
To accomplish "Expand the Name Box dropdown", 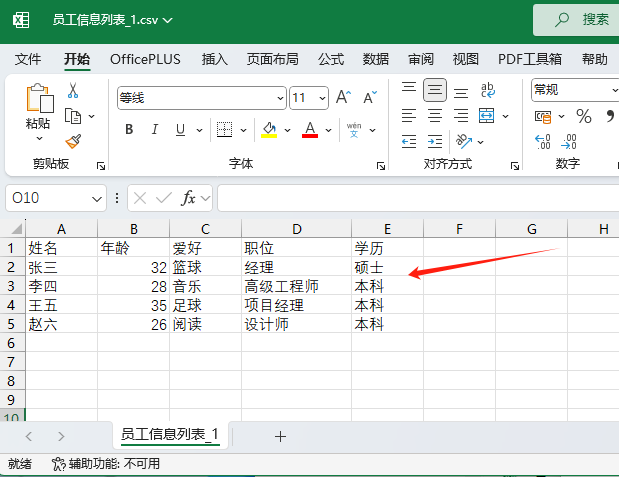I will (97, 199).
